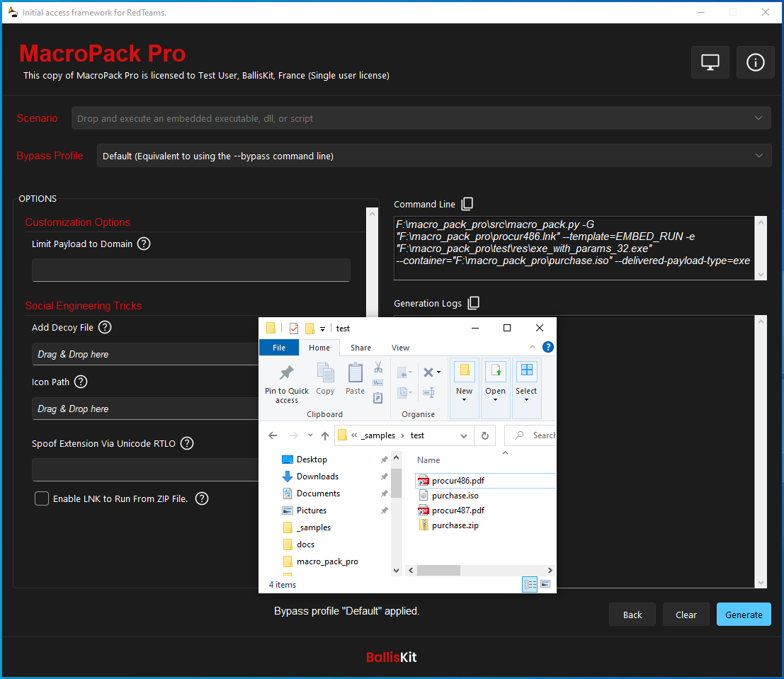The height and width of the screenshot is (679, 784).
Task: Open macro_pack_pro folder in navigation pane
Action: pyautogui.click(x=327, y=561)
